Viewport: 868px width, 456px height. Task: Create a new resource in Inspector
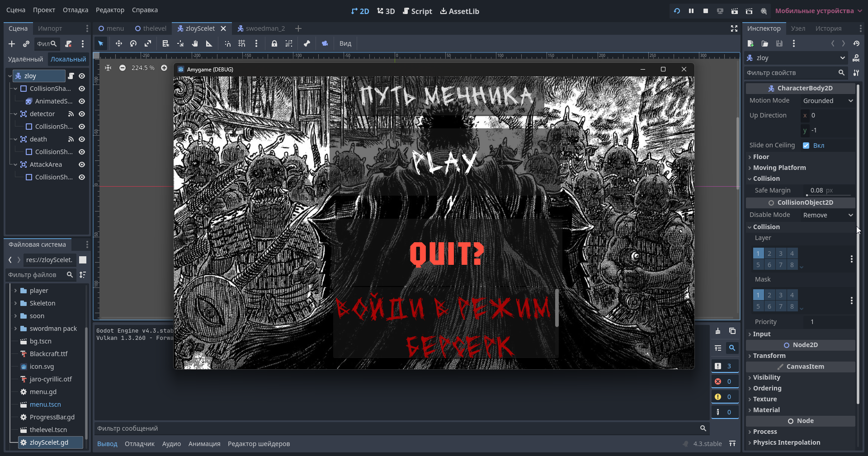coord(750,43)
